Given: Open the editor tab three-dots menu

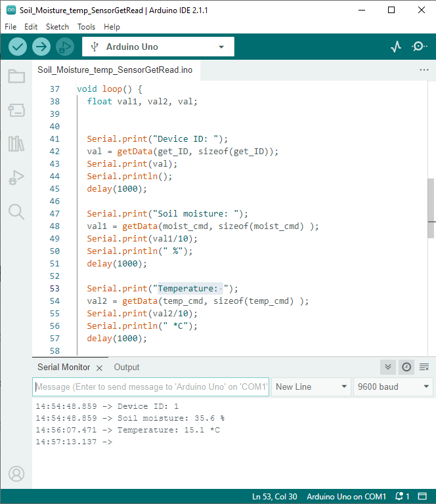Looking at the screenshot, I should [424, 70].
